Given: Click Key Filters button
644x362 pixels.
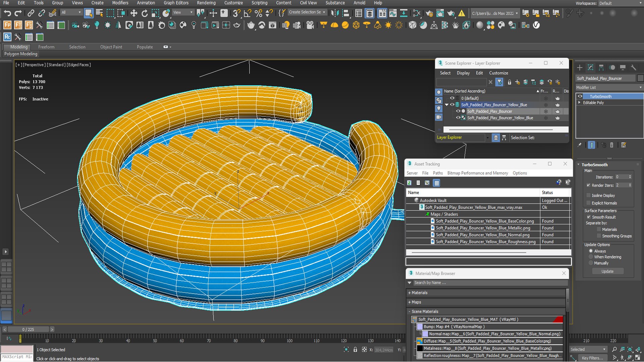Looking at the screenshot, I should tap(592, 358).
